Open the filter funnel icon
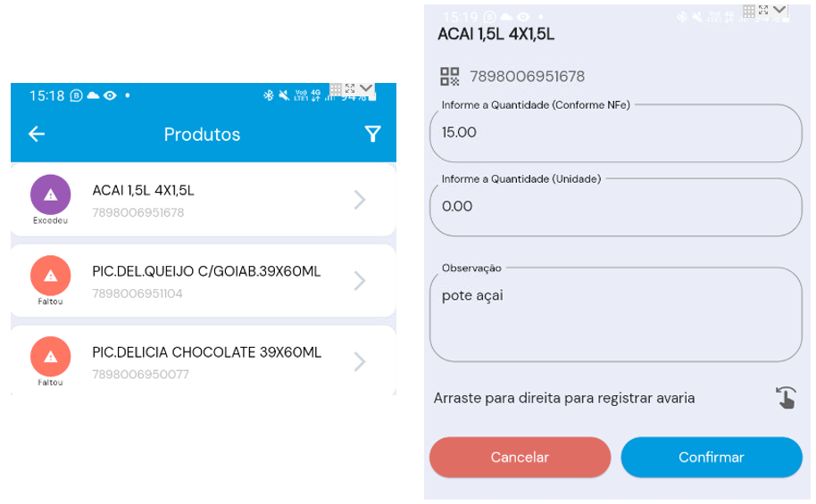This screenshot has width=816, height=504. click(372, 134)
